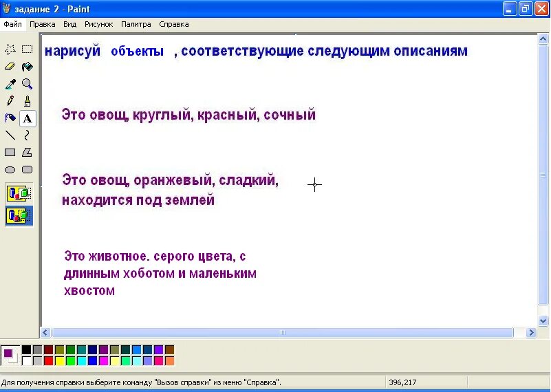
Task: Select the bright lime green swatch
Action: click(70, 361)
